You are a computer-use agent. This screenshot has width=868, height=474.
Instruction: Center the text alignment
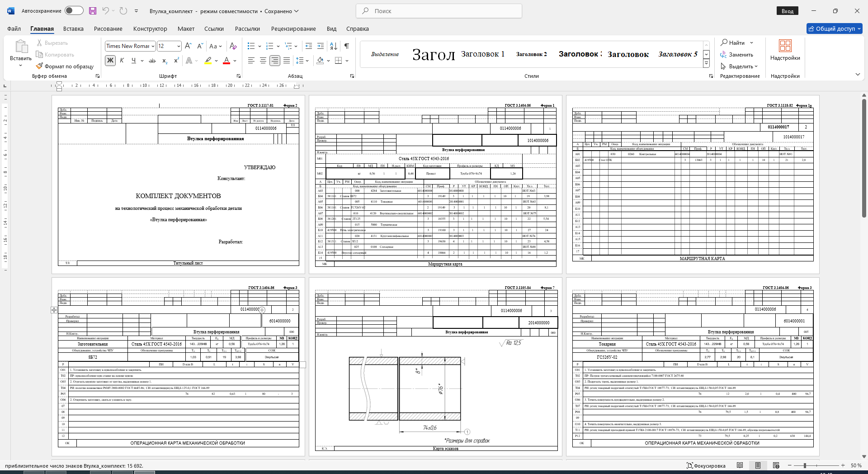(x=263, y=61)
